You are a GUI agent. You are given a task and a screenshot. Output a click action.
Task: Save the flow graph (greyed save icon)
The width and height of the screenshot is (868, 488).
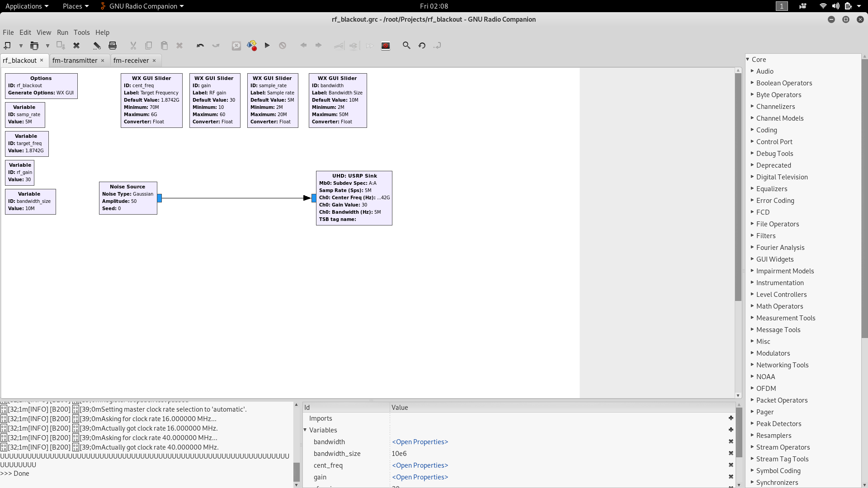pyautogui.click(x=61, y=46)
